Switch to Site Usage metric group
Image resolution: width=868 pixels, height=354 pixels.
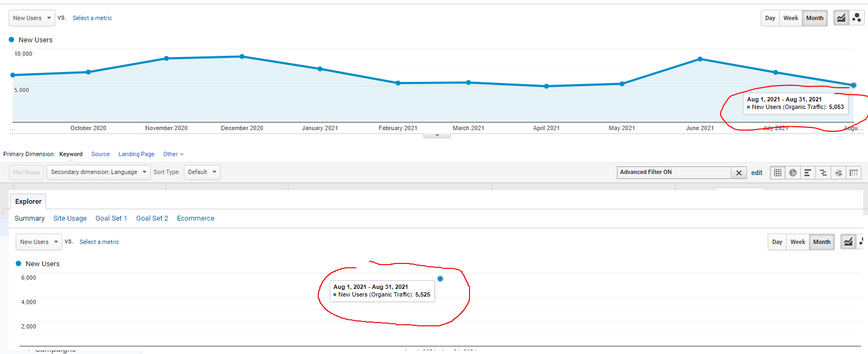[x=70, y=218]
